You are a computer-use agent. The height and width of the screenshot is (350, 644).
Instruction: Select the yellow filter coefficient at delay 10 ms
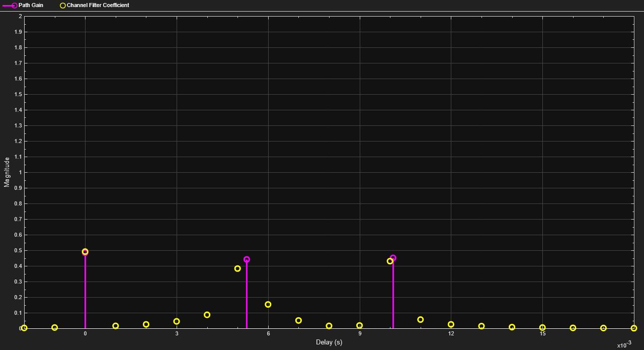[x=390, y=261]
